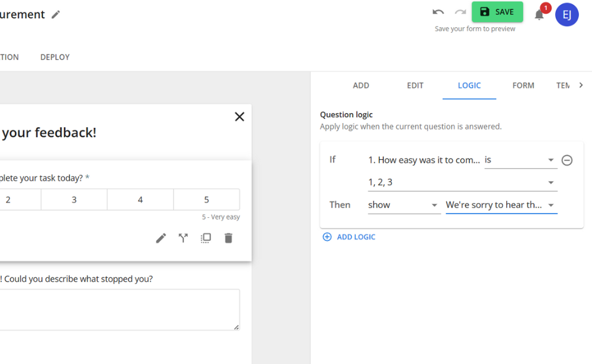The width and height of the screenshot is (592, 364).
Task: Select rating value 3 on the scale
Action: click(x=74, y=199)
